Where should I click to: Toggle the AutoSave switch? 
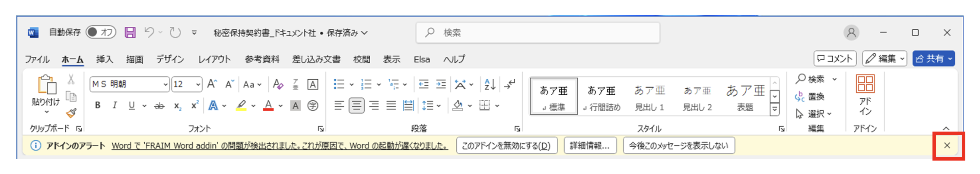(x=101, y=32)
